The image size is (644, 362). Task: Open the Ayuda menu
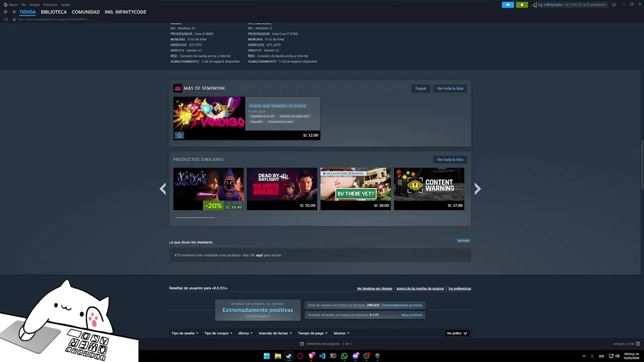pos(65,5)
